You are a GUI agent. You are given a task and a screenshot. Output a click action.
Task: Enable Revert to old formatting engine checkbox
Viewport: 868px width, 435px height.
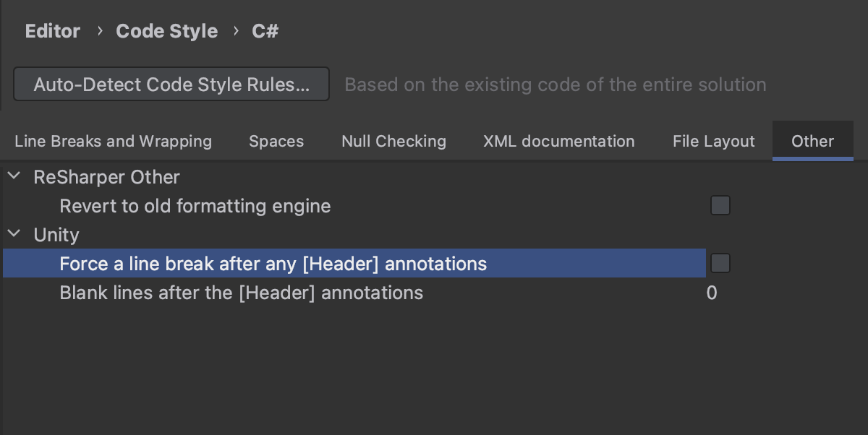[x=720, y=206]
